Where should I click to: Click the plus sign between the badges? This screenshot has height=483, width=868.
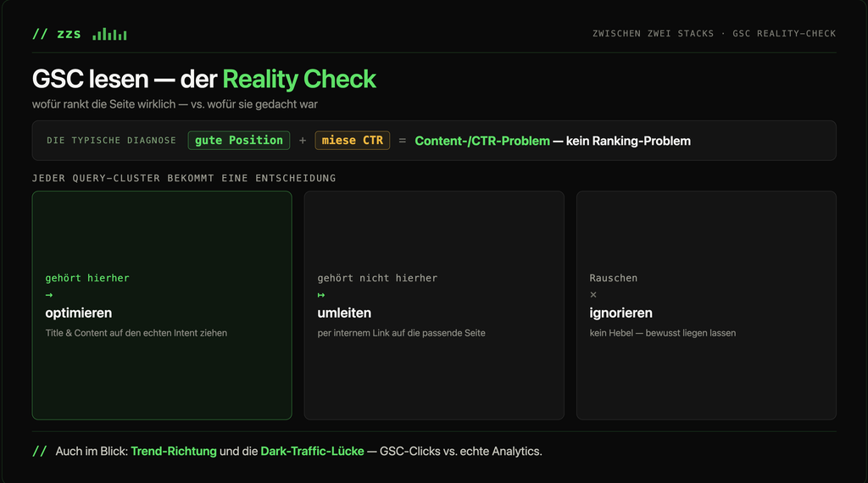pos(303,141)
